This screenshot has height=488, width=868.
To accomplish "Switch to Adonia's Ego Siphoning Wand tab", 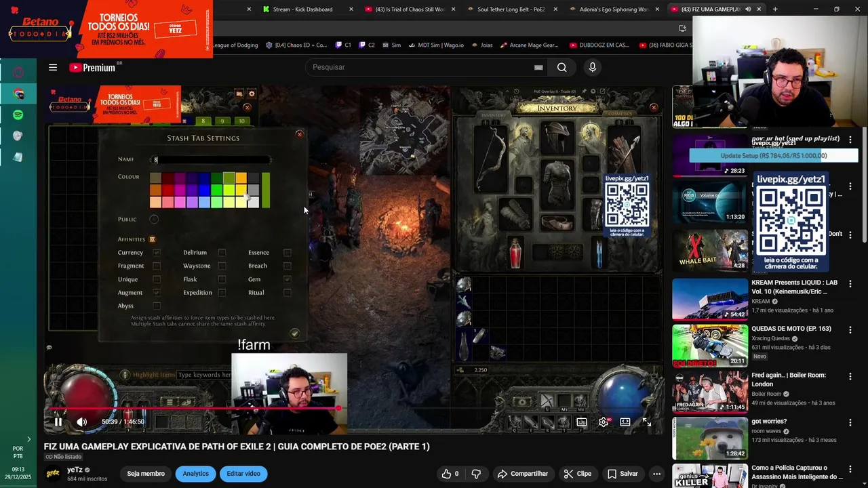I will [x=614, y=9].
